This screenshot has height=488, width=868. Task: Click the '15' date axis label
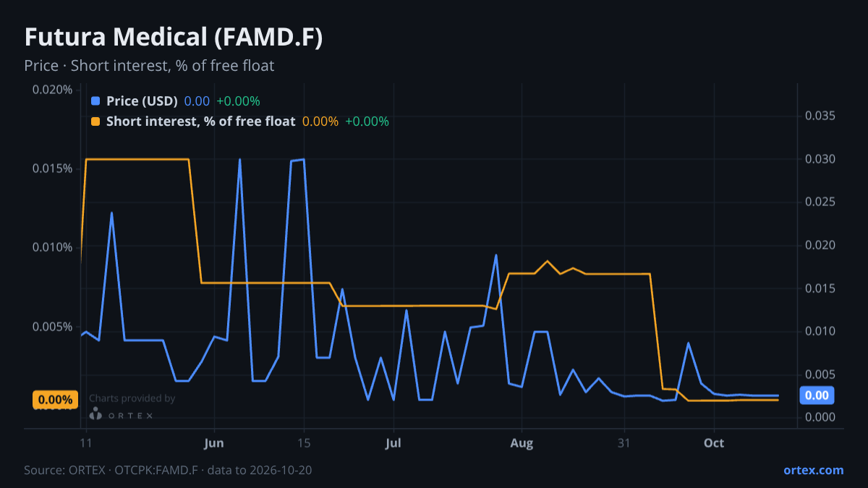304,443
